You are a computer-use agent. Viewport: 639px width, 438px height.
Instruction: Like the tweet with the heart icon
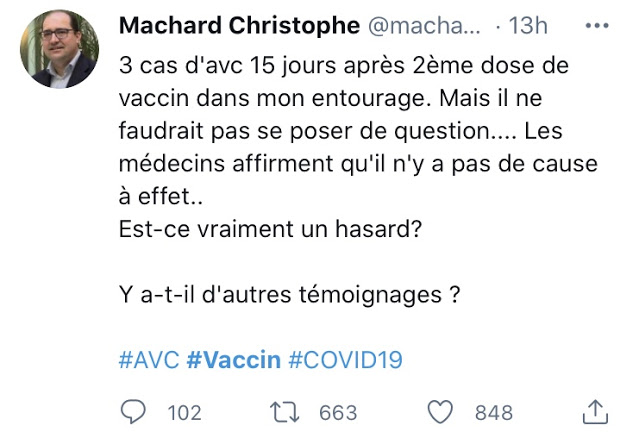(443, 412)
